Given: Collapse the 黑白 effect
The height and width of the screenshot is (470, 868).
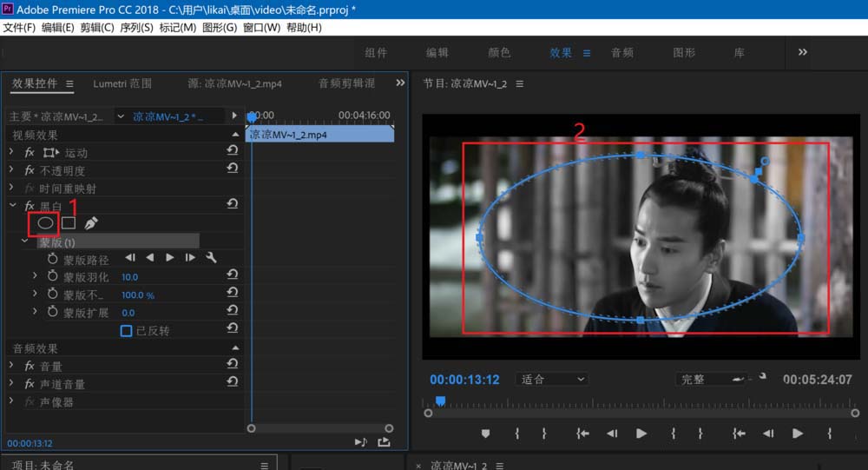Looking at the screenshot, I should [12, 205].
